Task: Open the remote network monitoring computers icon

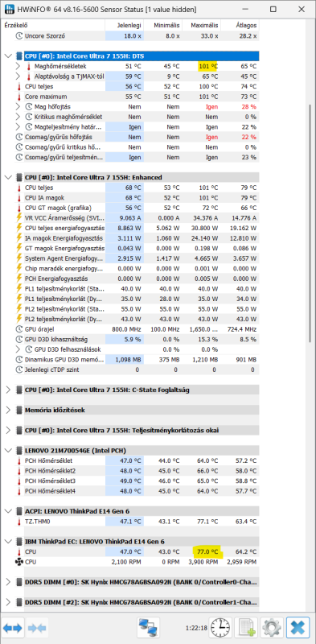Action: coord(148,627)
